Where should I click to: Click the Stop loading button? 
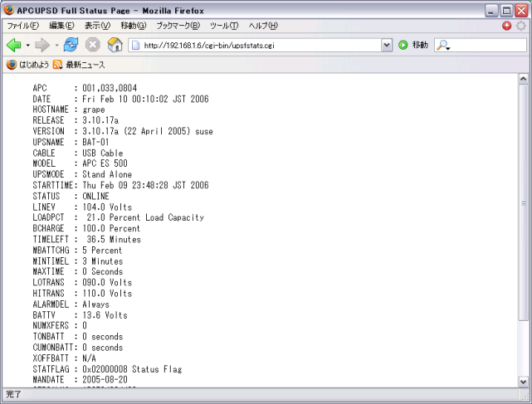[x=93, y=45]
